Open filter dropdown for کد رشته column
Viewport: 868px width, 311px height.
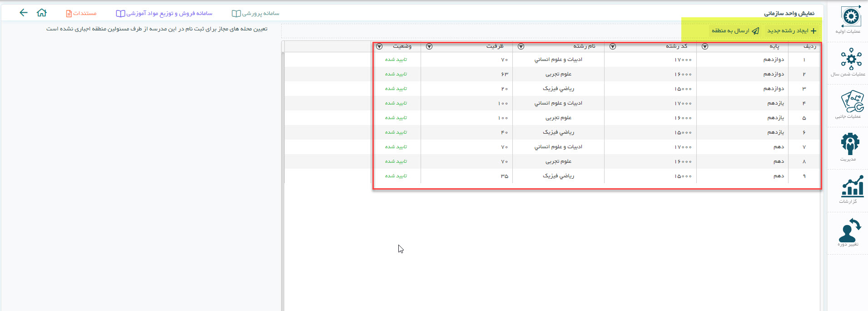(x=613, y=46)
